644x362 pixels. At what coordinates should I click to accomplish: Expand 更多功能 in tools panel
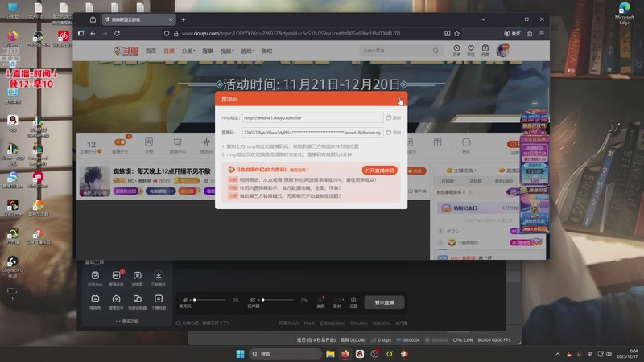[127, 321]
